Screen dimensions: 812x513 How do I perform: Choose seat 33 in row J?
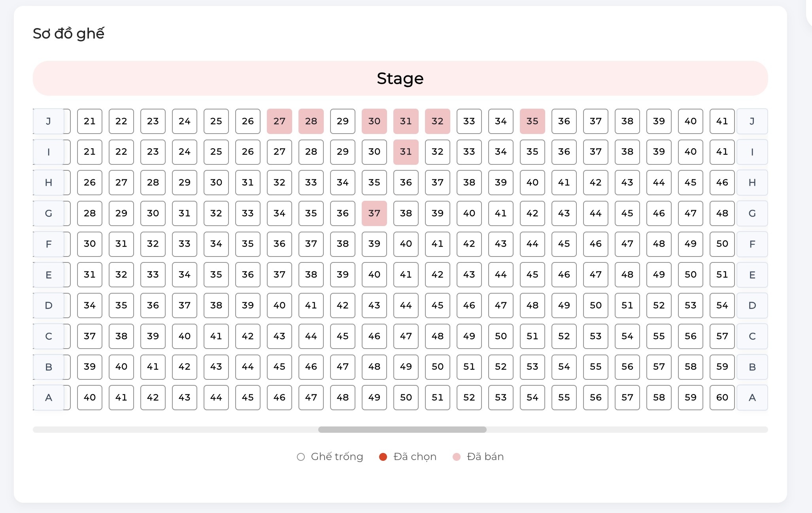pyautogui.click(x=469, y=121)
